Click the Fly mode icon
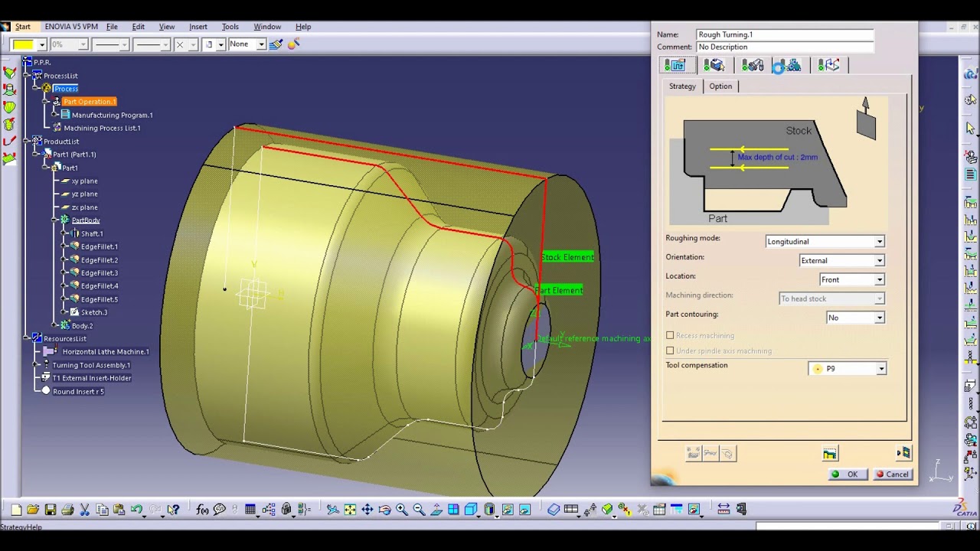Screen dimensions: 980x551 point(333,510)
